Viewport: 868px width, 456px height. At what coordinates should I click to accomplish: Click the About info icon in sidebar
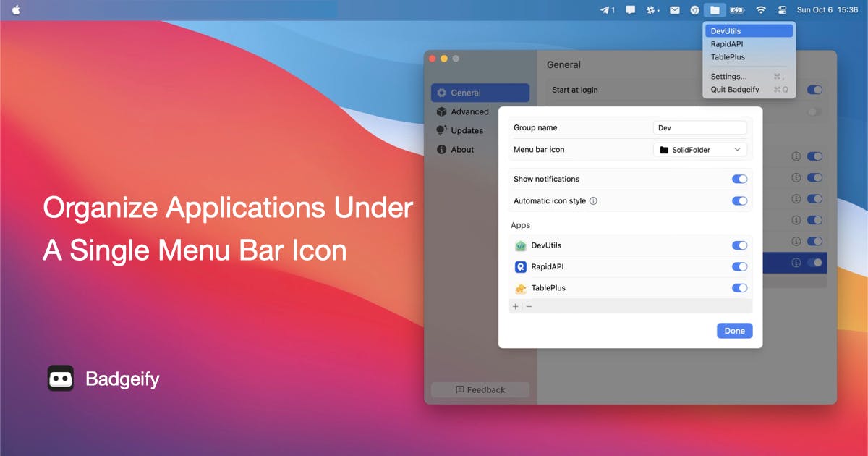pos(441,150)
